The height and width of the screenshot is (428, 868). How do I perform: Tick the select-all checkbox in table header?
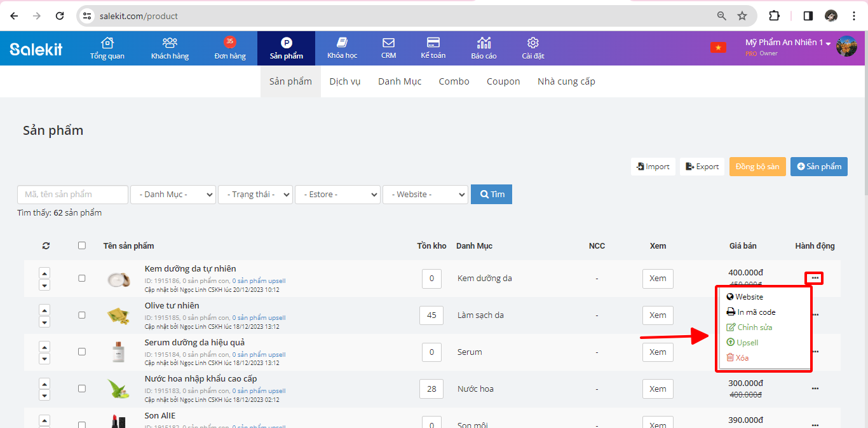[81, 245]
